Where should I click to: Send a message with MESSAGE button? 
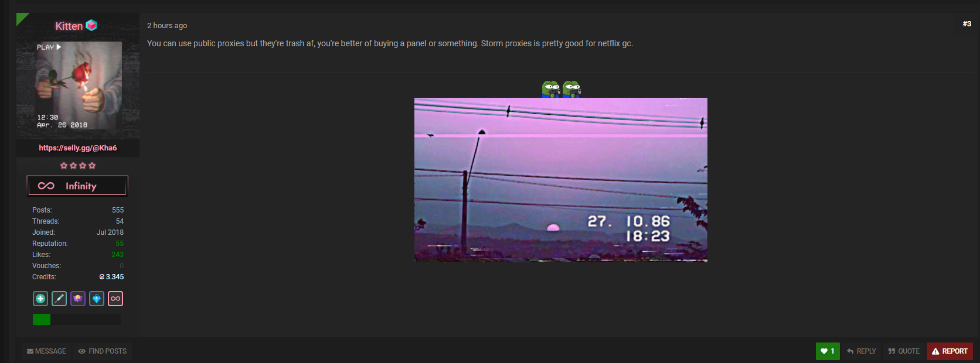pyautogui.click(x=46, y=351)
